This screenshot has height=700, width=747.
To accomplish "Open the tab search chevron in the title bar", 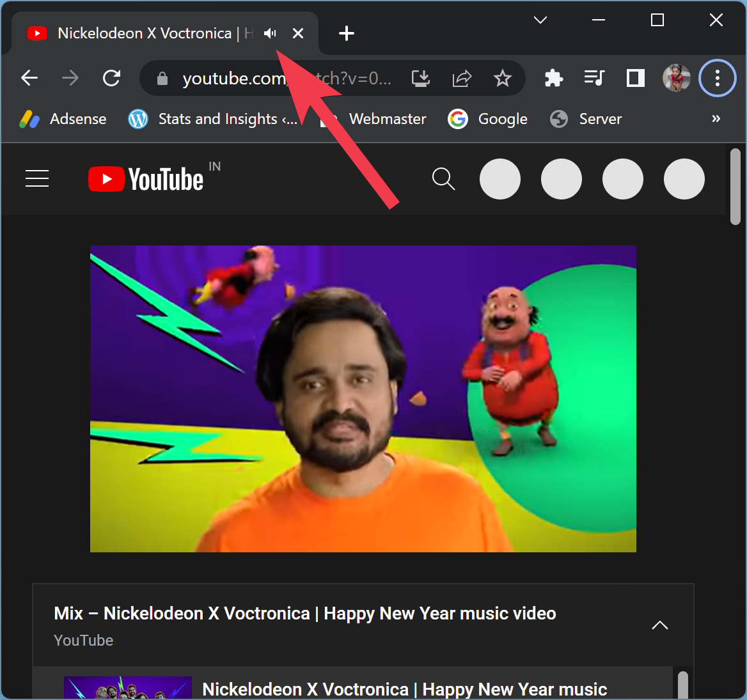I will pos(540,20).
